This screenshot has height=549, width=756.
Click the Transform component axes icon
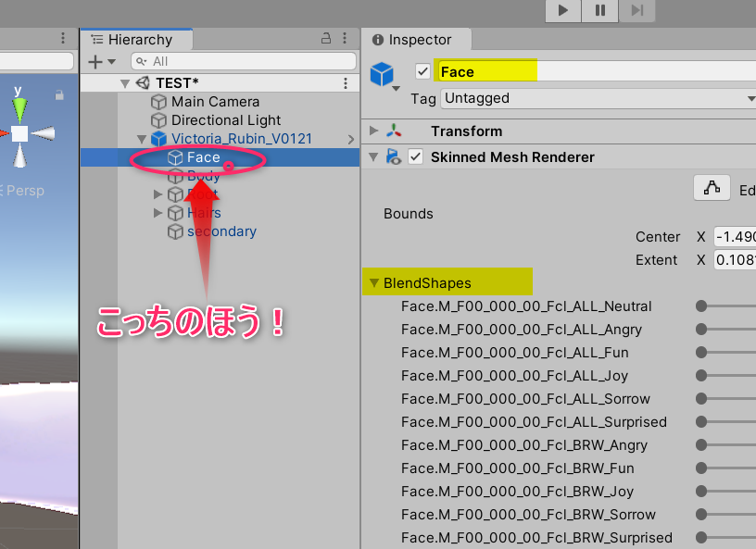pos(394,131)
